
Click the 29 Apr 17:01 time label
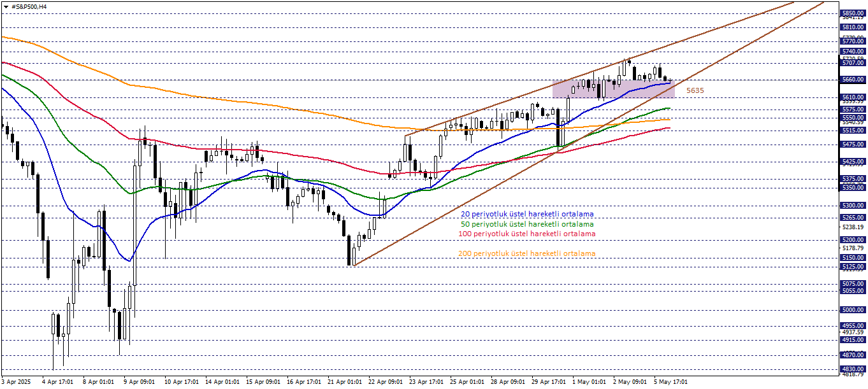coord(547,382)
